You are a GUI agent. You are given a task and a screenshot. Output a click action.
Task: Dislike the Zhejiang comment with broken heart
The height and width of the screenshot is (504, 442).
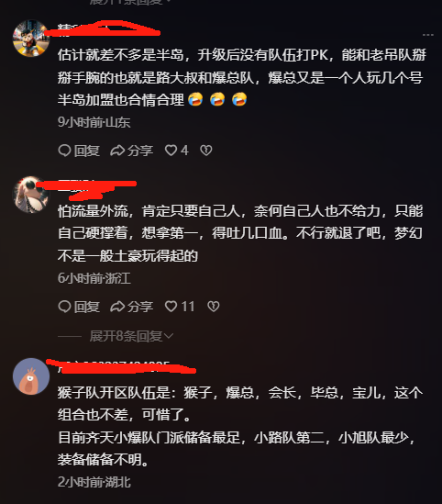pos(214,307)
